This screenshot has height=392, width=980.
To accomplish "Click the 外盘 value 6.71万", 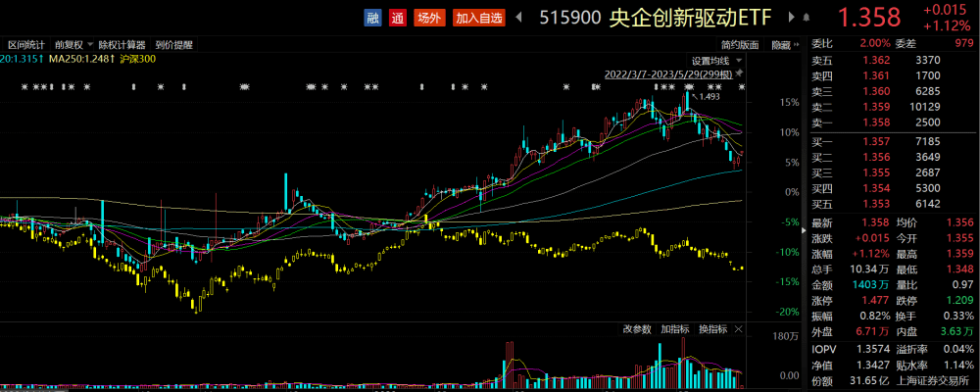I will [x=873, y=330].
